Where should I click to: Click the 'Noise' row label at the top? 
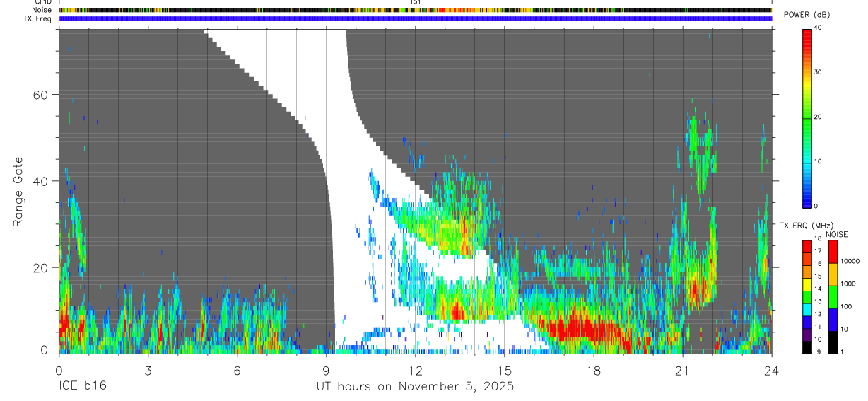(42, 10)
